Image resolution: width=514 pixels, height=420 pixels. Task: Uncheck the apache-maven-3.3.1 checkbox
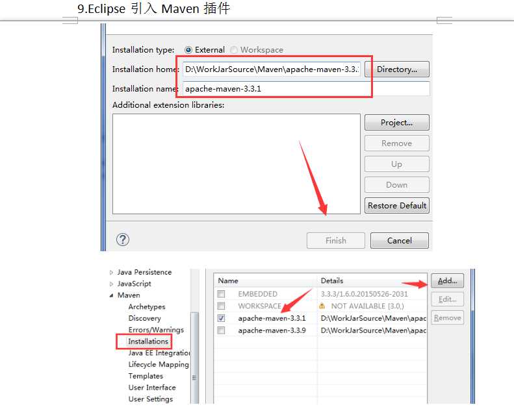point(222,318)
